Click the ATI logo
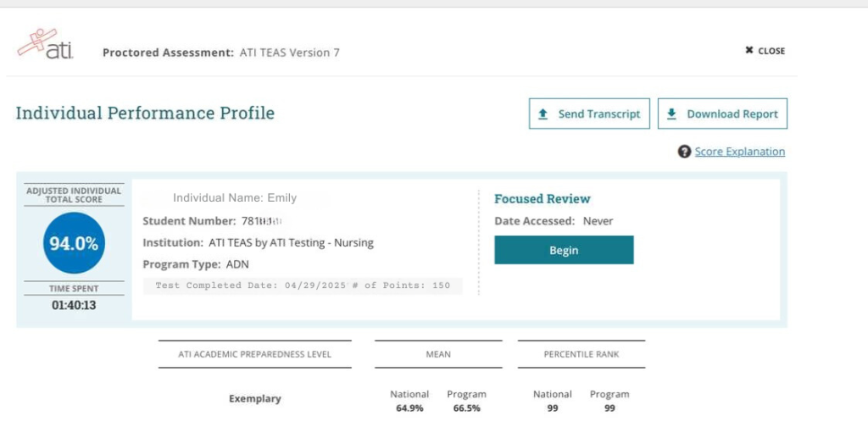 [x=45, y=44]
